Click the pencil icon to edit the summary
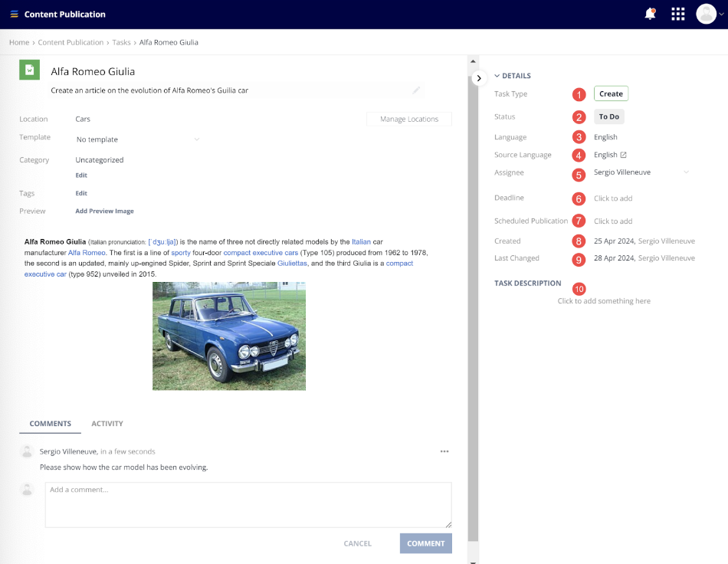The width and height of the screenshot is (728, 564). [x=416, y=90]
